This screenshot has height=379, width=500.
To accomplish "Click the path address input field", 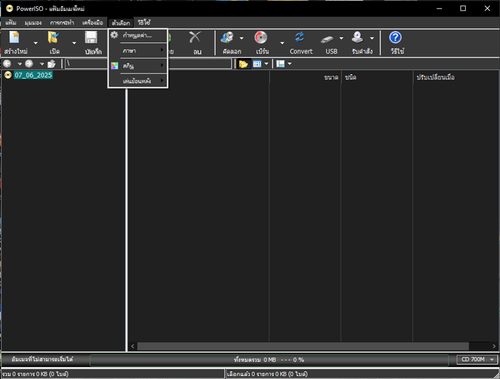I will coord(148,63).
